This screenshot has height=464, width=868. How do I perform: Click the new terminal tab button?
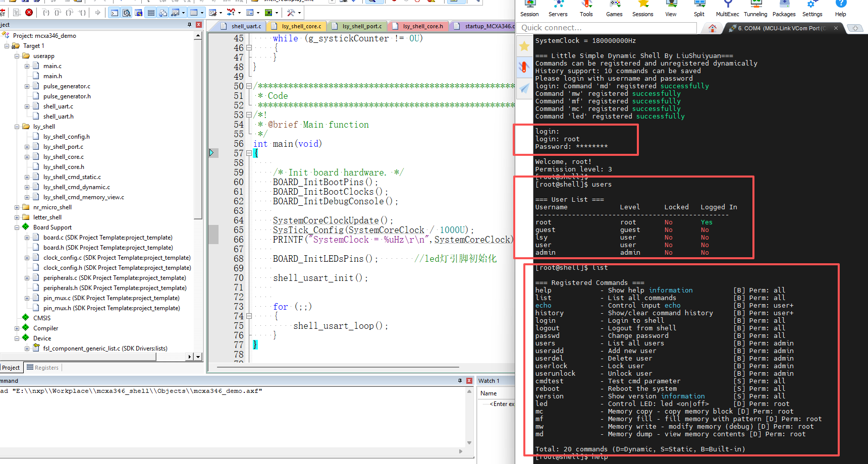pyautogui.click(x=855, y=28)
